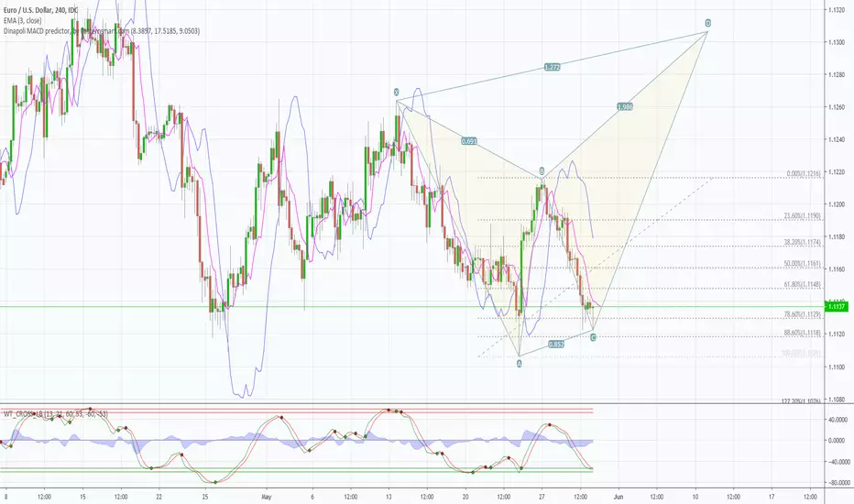Click 1.1200 on the price axis

click(837, 205)
